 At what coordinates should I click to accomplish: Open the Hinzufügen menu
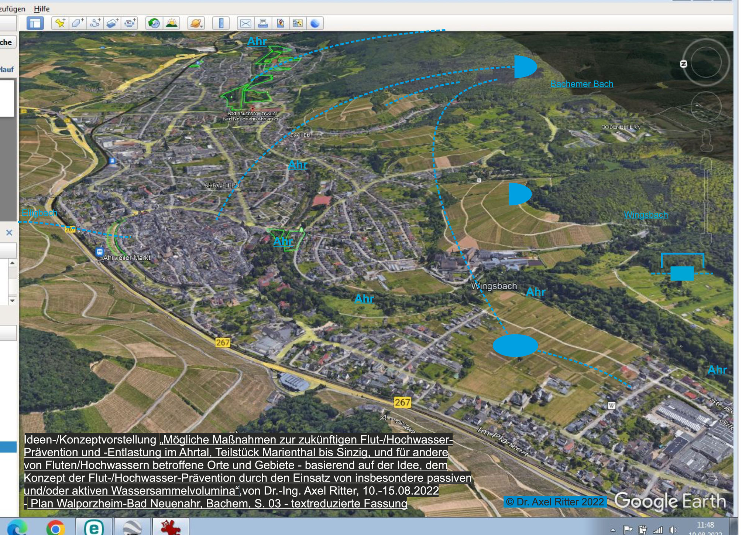[x=13, y=8]
